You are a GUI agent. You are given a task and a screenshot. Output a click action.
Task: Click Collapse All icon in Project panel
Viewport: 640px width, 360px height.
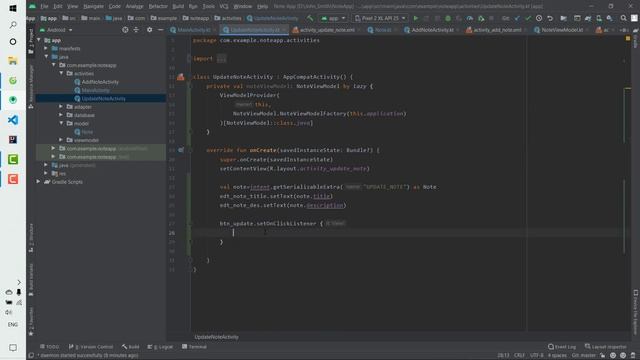click(136, 30)
